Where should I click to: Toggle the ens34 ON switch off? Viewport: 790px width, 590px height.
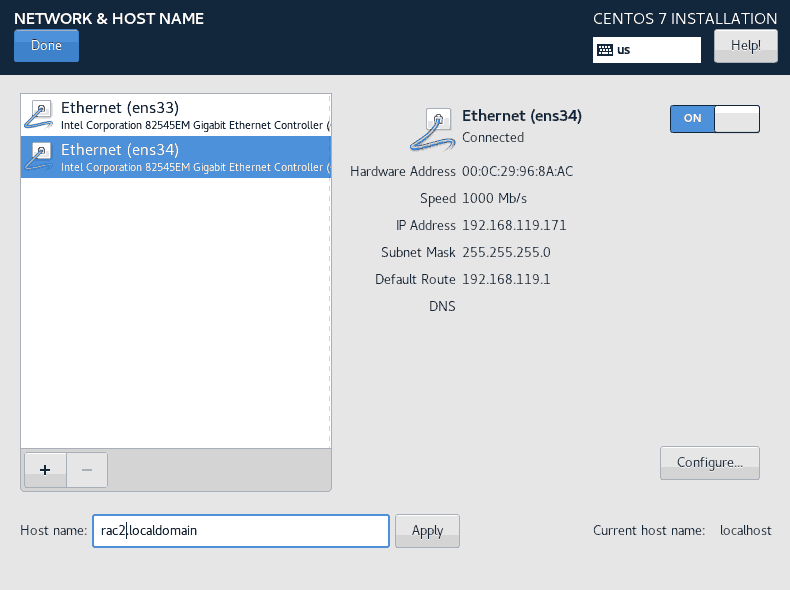tap(714, 119)
